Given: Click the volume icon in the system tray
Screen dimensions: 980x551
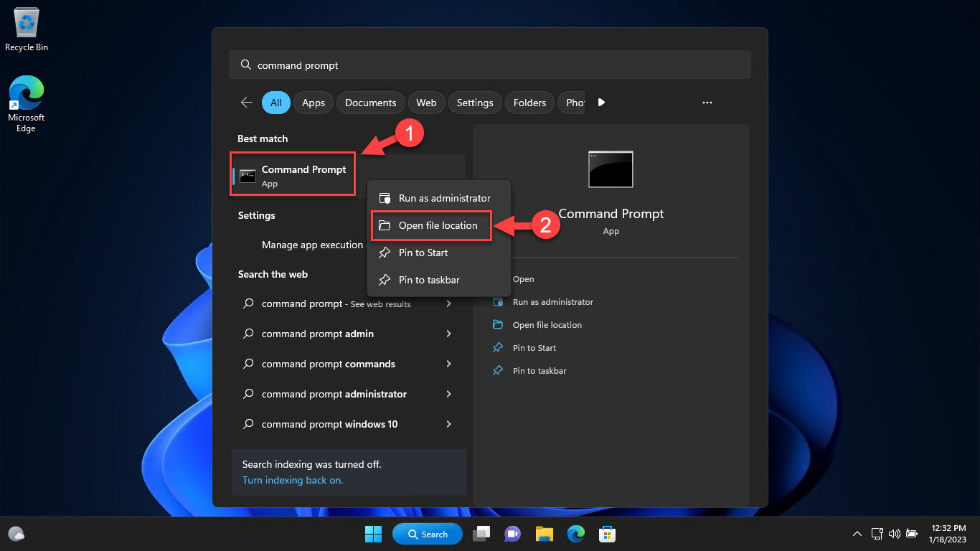Looking at the screenshot, I should 894,534.
